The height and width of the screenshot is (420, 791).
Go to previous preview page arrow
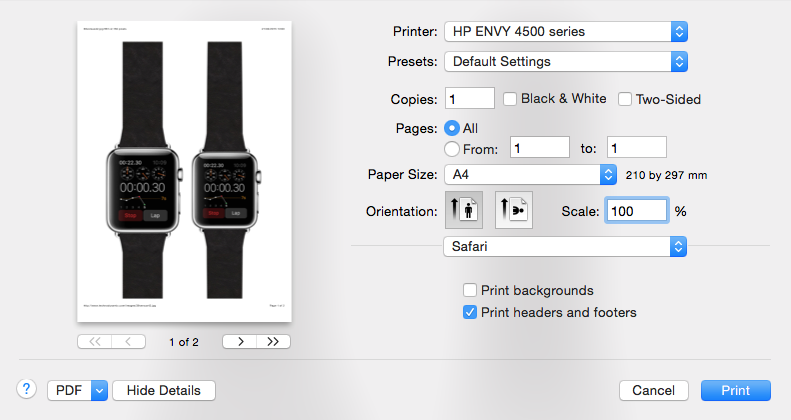pos(129,341)
